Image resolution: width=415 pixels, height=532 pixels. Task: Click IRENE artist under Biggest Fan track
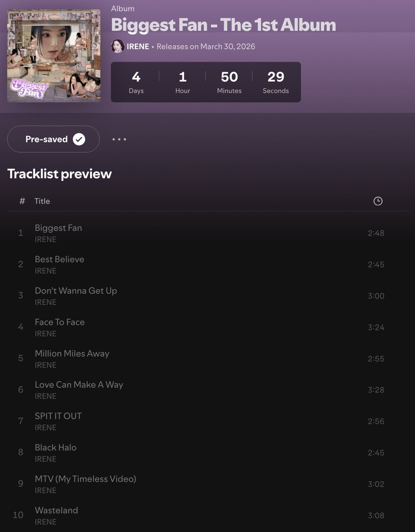(46, 239)
